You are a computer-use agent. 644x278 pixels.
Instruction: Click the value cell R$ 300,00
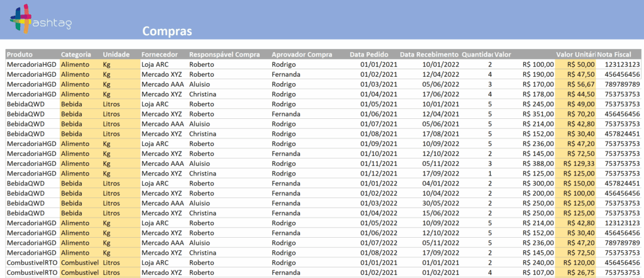pos(538,183)
